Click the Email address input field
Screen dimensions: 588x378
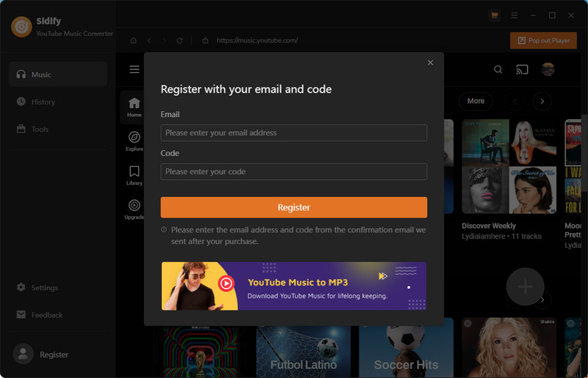point(293,132)
